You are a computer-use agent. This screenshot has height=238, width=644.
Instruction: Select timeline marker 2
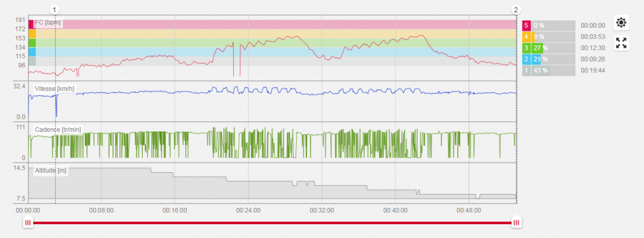tap(516, 10)
